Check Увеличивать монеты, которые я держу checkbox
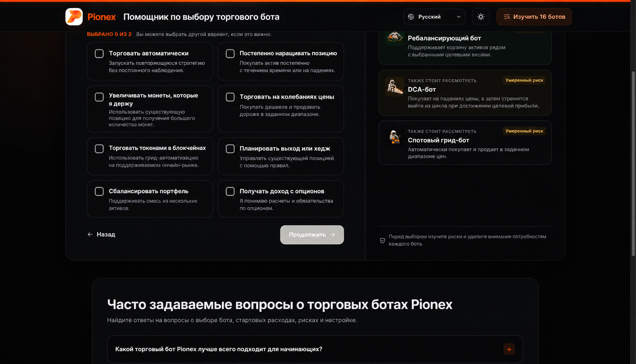 tap(99, 97)
